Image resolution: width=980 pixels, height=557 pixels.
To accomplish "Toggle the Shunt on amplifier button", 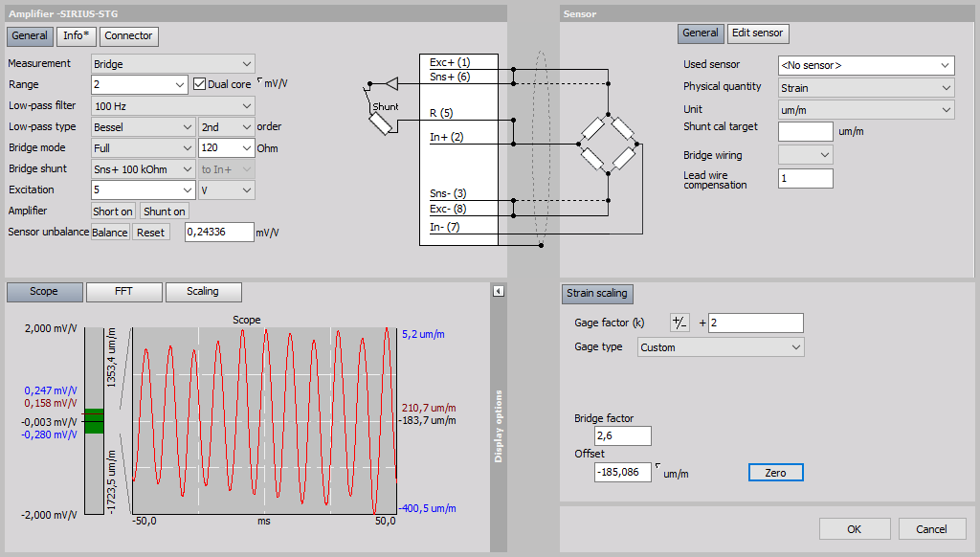I will 165,212.
